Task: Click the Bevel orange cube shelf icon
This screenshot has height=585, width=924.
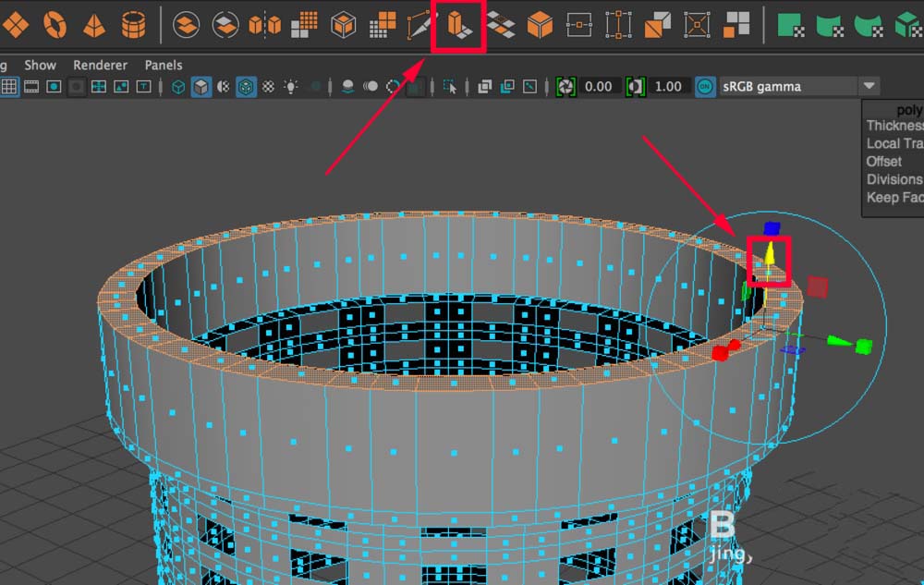Action: tap(540, 25)
